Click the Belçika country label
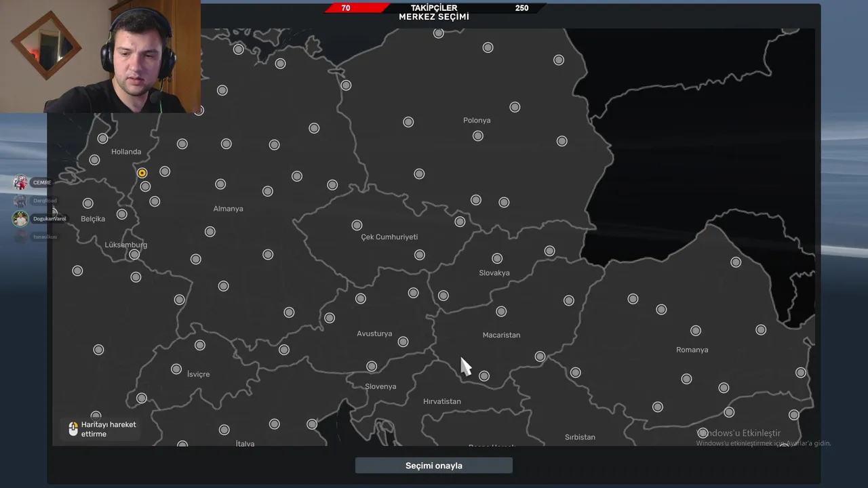The image size is (868, 488). pos(93,219)
